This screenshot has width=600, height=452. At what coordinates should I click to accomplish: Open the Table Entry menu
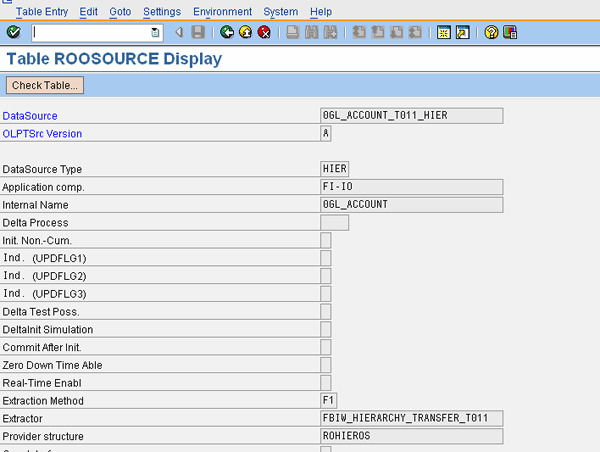(x=44, y=11)
